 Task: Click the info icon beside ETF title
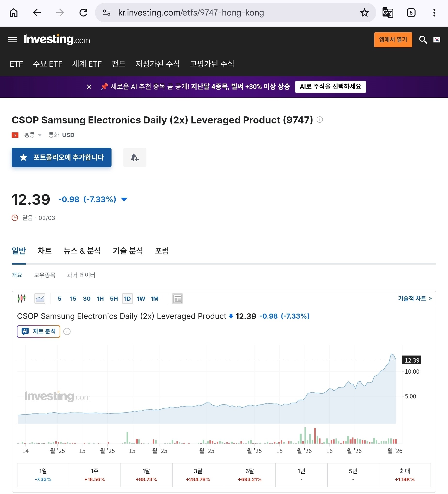pos(320,120)
